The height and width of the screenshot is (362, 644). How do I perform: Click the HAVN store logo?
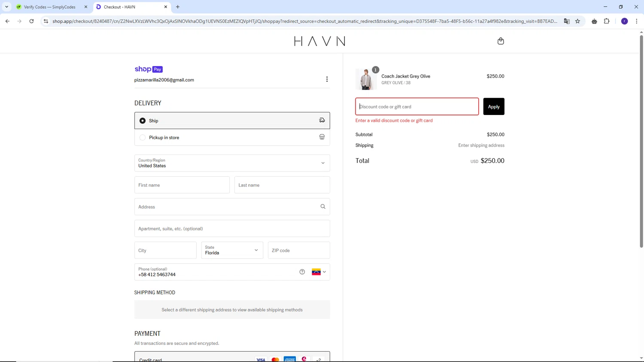pyautogui.click(x=319, y=41)
